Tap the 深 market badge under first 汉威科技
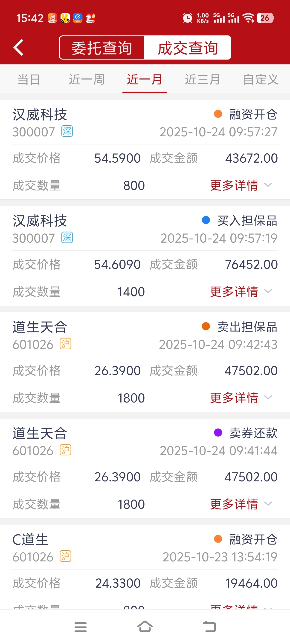The width and height of the screenshot is (290, 644). pyautogui.click(x=67, y=131)
